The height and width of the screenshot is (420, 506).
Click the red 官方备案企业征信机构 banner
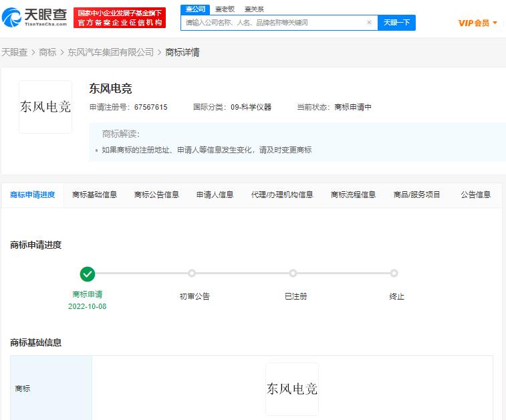(x=120, y=23)
